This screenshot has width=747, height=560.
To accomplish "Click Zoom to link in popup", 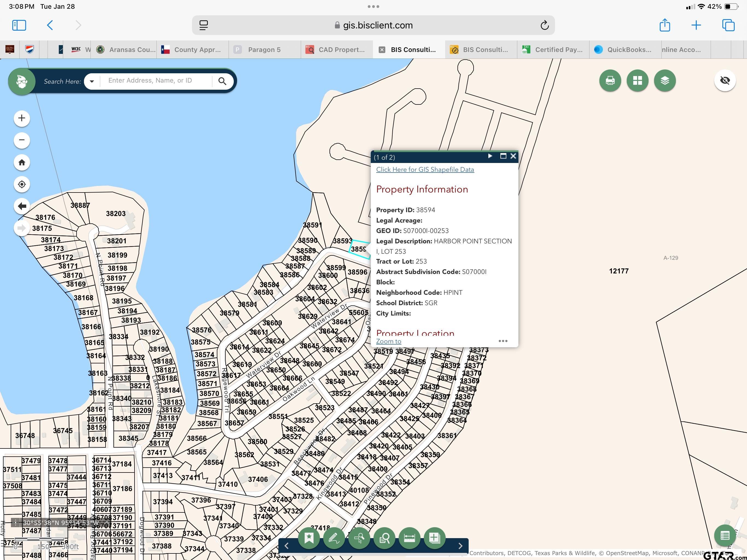I will point(389,341).
